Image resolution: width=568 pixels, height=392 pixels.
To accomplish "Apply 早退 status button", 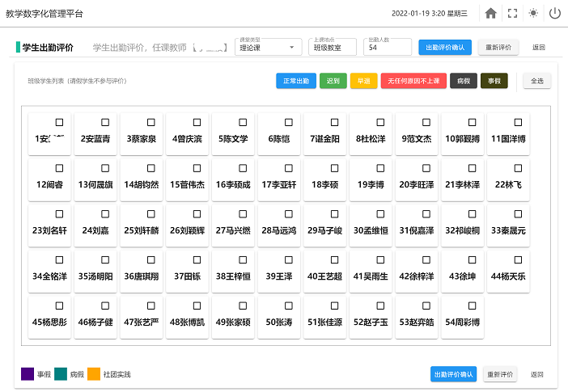I will pyautogui.click(x=363, y=81).
